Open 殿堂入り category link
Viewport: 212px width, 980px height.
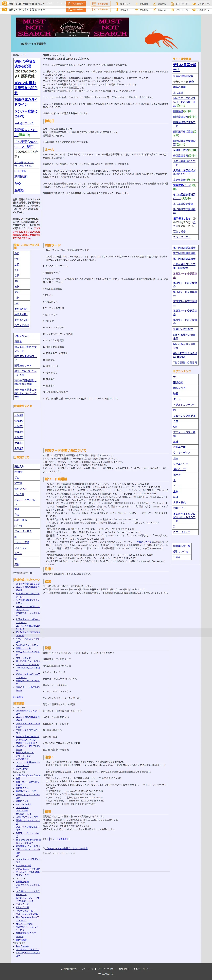pyautogui.click(x=19, y=466)
